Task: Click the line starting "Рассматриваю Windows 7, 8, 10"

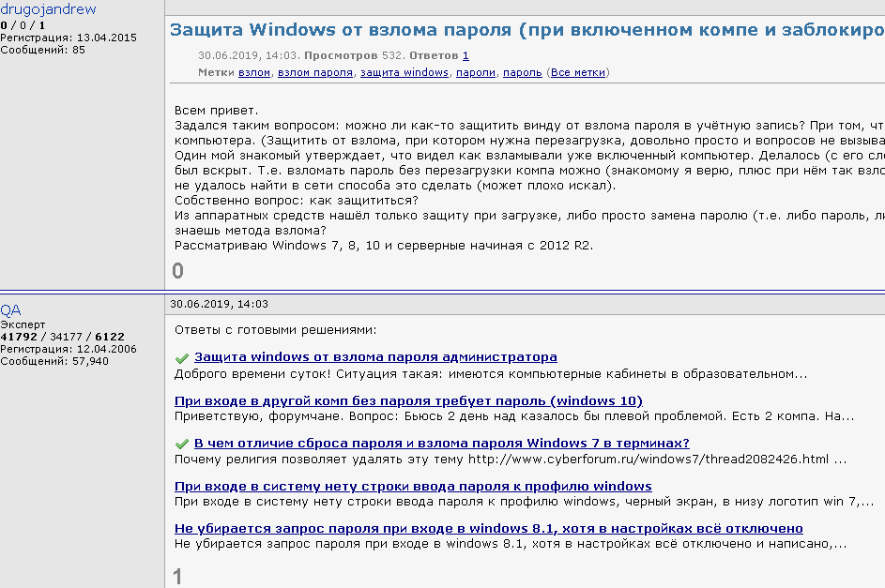Action: (x=384, y=246)
